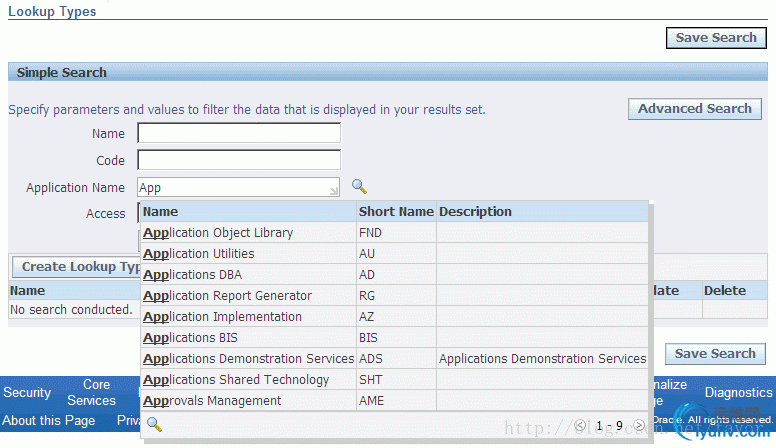
Task: Click into the Code text field
Action: (x=239, y=160)
